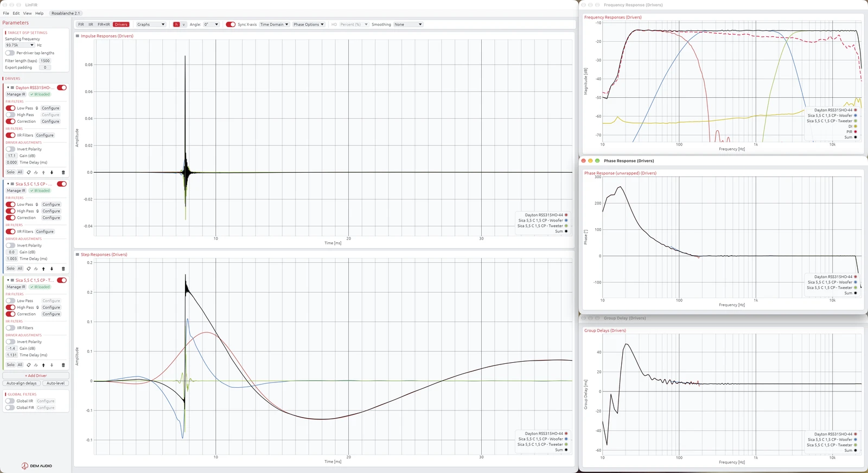
Task: Click the link icon beside Sica Tweeter High Pass
Action: point(37,307)
